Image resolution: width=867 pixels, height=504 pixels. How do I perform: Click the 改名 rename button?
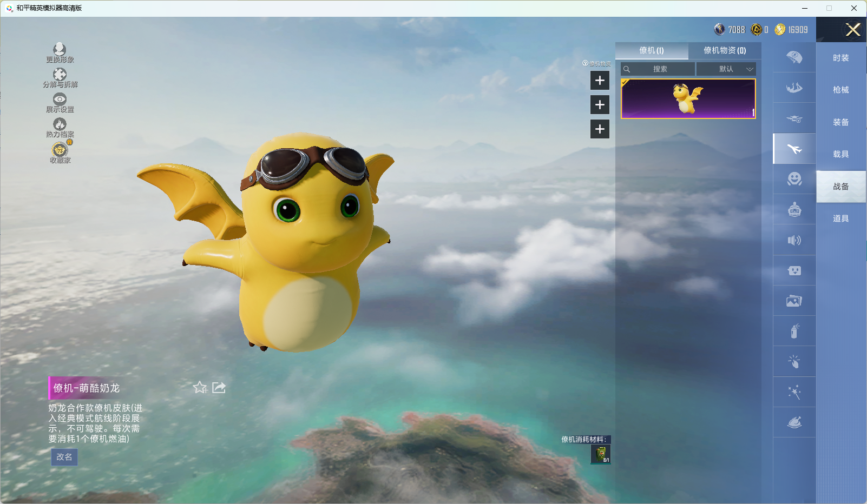64,457
